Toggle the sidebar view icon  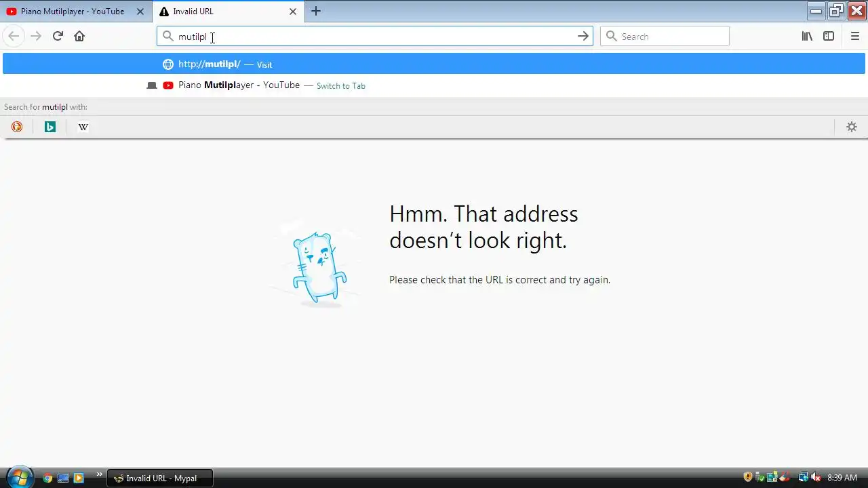tap(829, 36)
